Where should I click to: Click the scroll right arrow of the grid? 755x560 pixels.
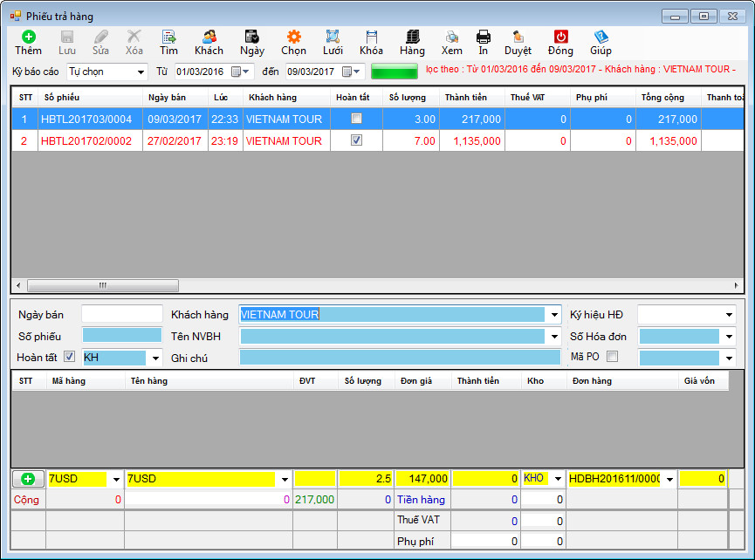[x=736, y=285]
